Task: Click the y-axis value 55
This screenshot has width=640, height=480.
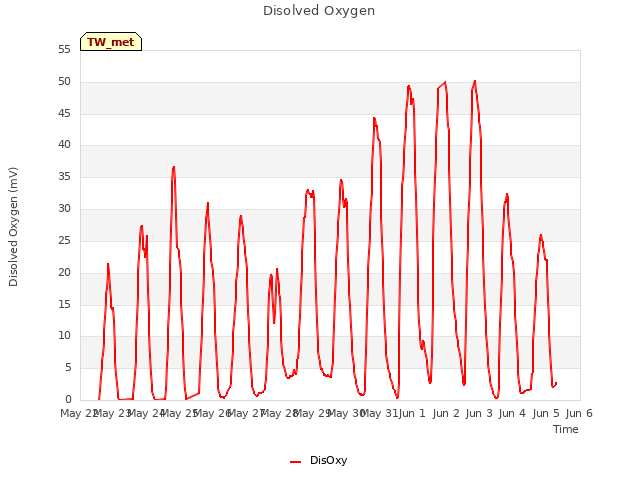Action: coord(64,50)
